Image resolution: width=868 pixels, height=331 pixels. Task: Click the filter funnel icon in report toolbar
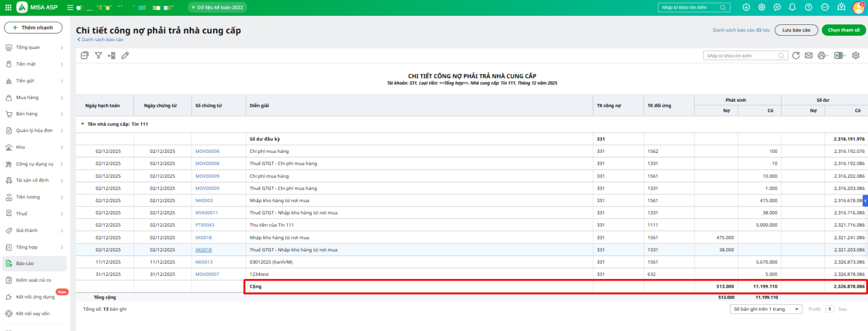click(98, 55)
